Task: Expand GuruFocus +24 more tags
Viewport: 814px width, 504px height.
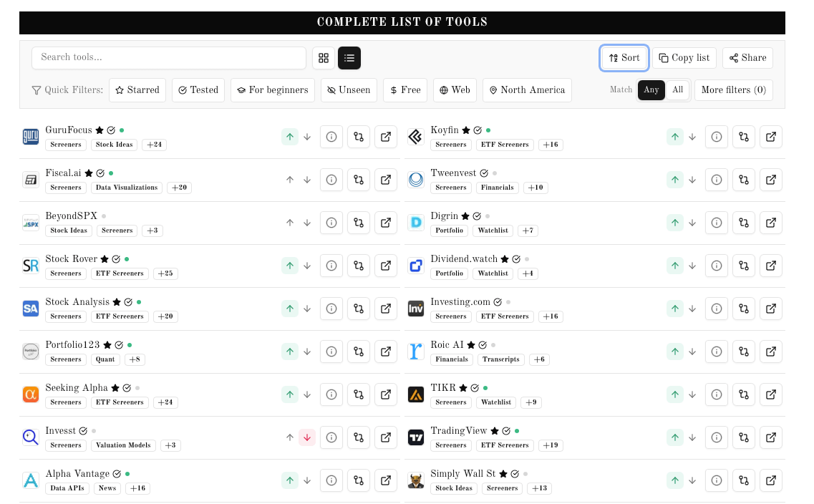Action: pos(154,145)
